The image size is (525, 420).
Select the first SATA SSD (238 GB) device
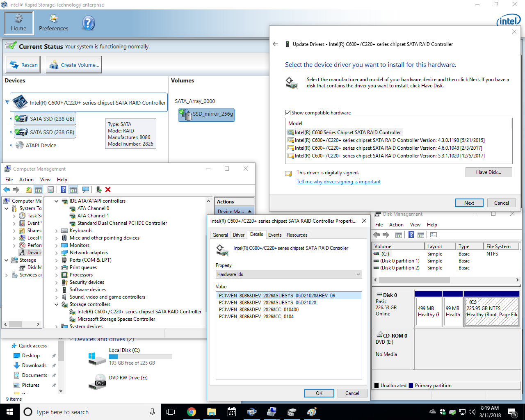[45, 119]
